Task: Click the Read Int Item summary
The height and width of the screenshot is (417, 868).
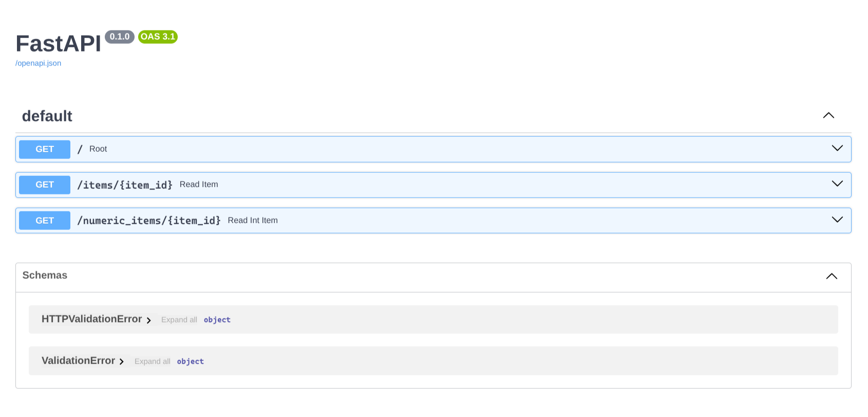Action: [x=253, y=220]
